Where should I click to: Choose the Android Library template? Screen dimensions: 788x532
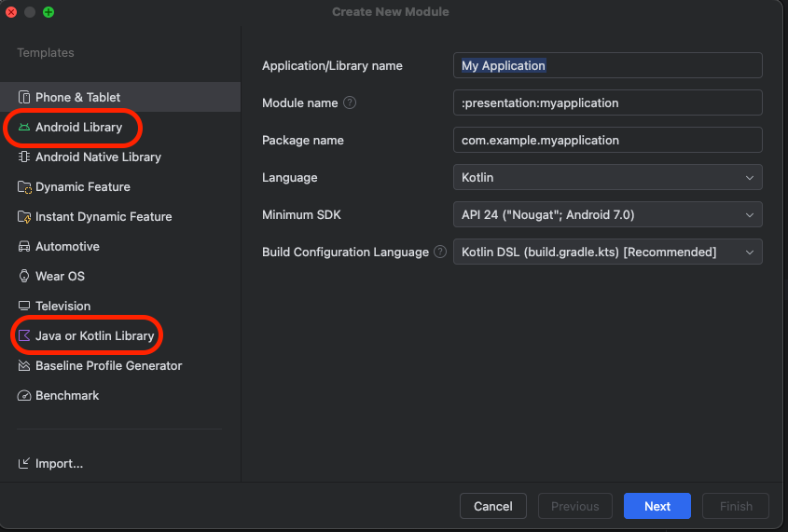120,127
